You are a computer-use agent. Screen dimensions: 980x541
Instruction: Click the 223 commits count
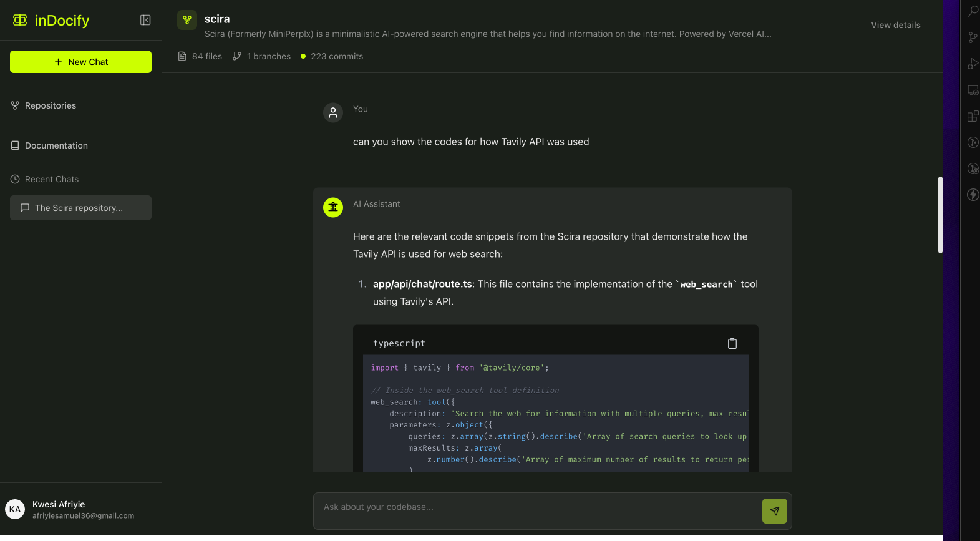332,56
